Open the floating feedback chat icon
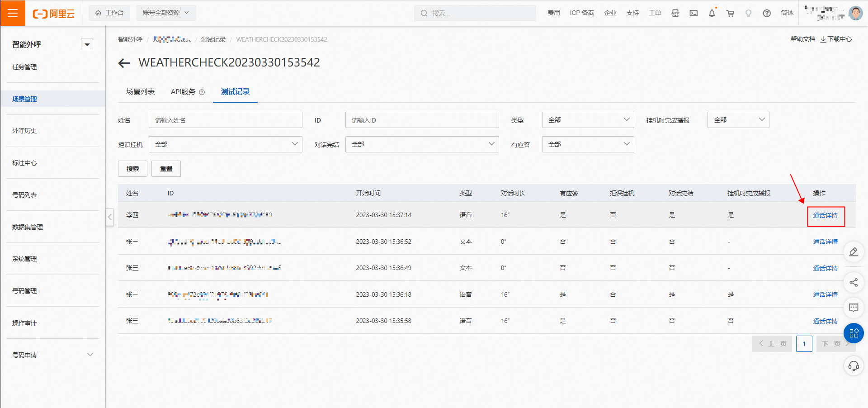Image resolution: width=868 pixels, height=408 pixels. (x=854, y=308)
